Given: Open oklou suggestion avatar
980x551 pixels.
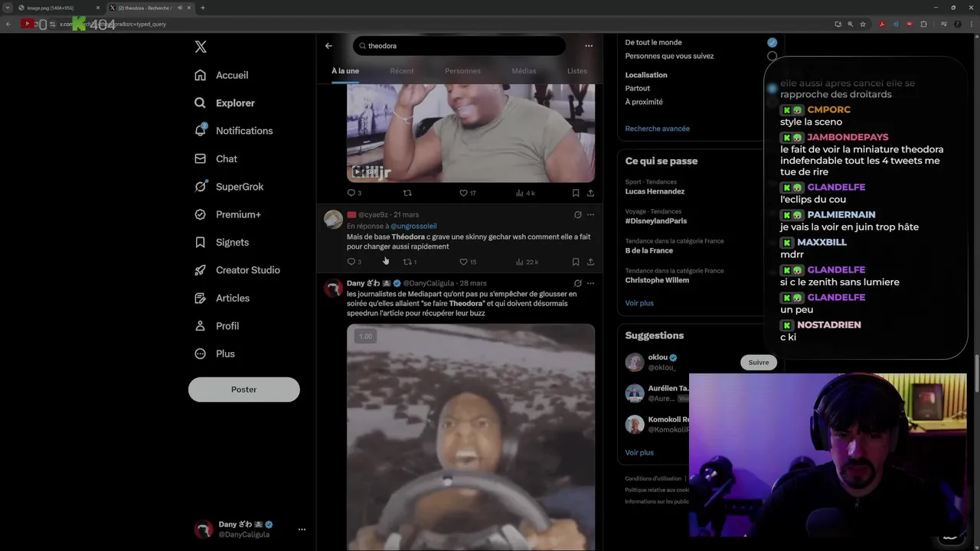Looking at the screenshot, I should pyautogui.click(x=635, y=362).
